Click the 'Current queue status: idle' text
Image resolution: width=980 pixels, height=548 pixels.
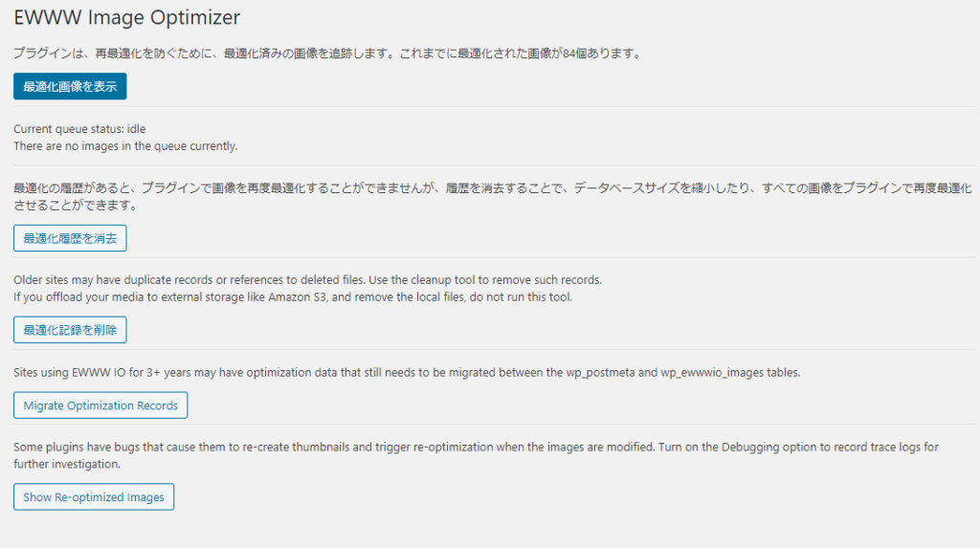click(79, 129)
